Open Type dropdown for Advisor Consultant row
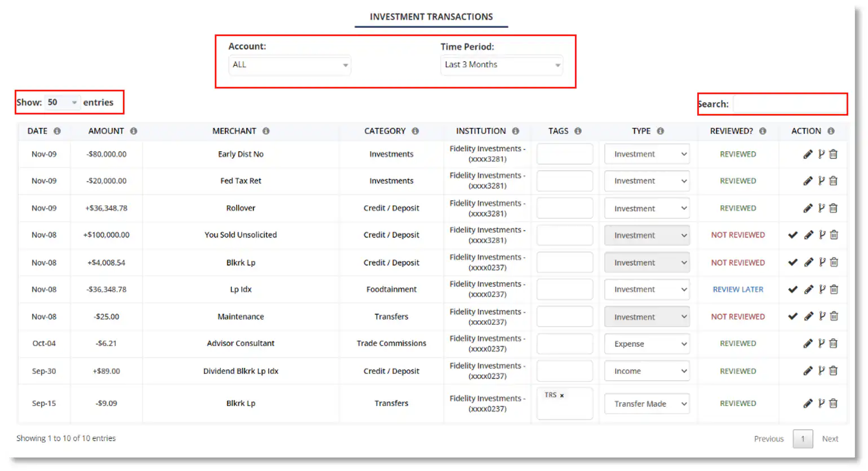 (646, 344)
